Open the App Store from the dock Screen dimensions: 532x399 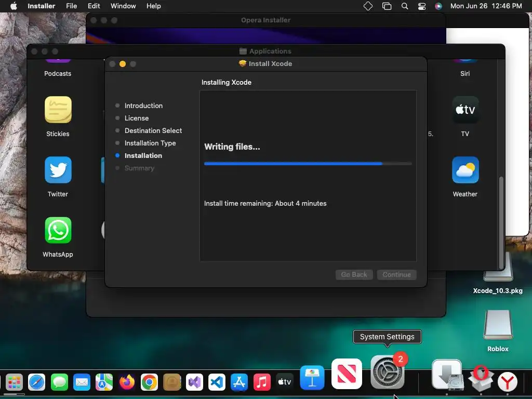pyautogui.click(x=239, y=383)
